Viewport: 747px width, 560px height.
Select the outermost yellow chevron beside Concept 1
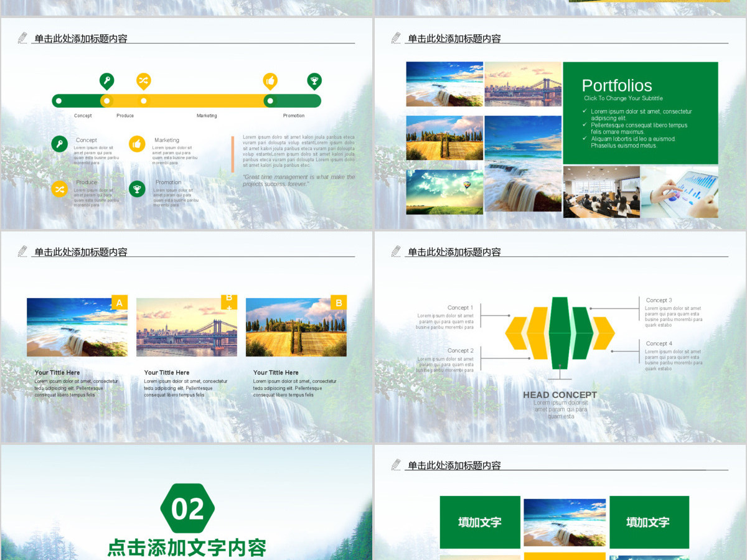point(516,333)
